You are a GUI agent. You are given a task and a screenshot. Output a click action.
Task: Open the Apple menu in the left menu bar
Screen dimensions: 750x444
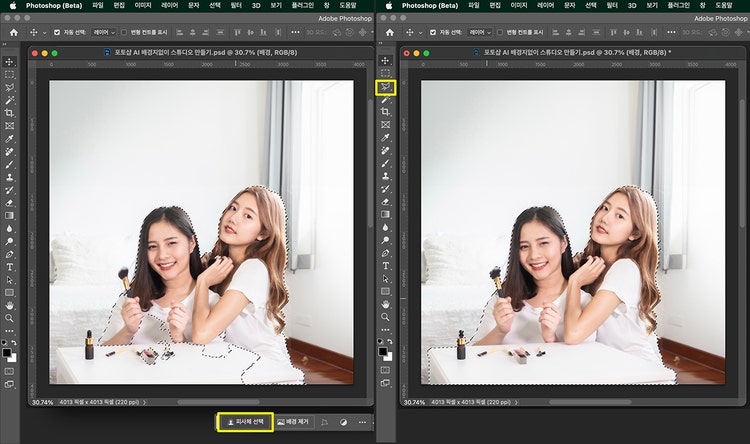click(x=12, y=5)
